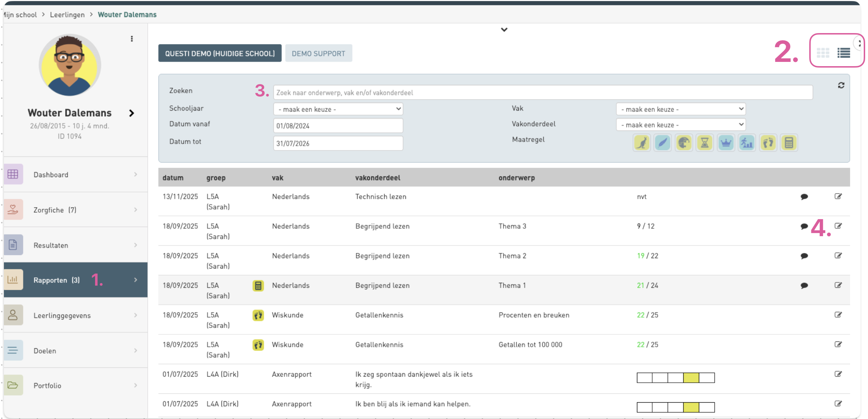Reset filters with the refresh icon
Screen dimensions: 868x419
click(x=841, y=85)
